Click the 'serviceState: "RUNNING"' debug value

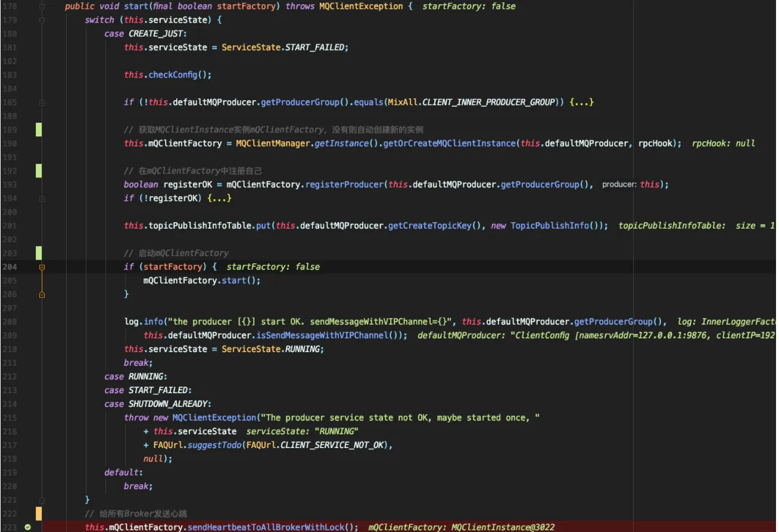pos(303,431)
